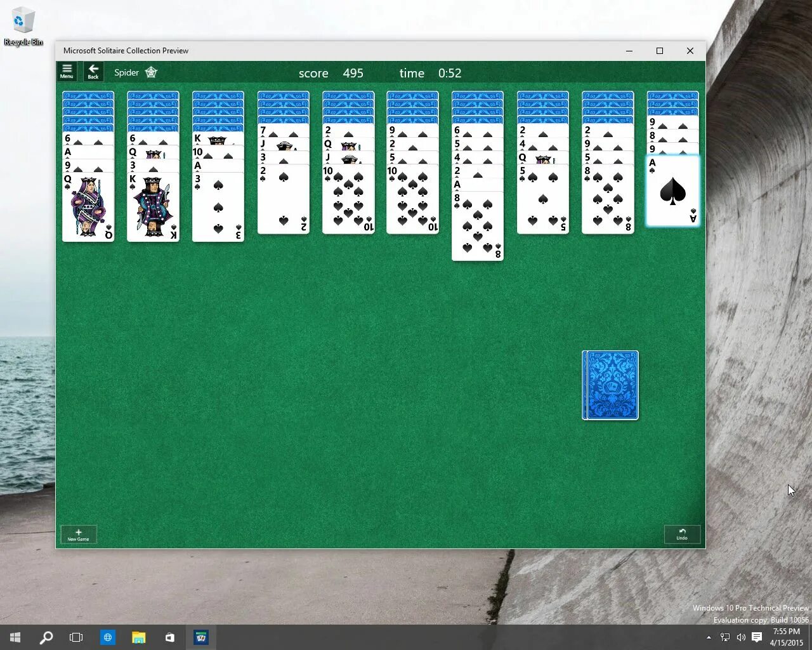The image size is (812, 650).
Task: Click the volume speaker icon in tray
Action: point(741,637)
